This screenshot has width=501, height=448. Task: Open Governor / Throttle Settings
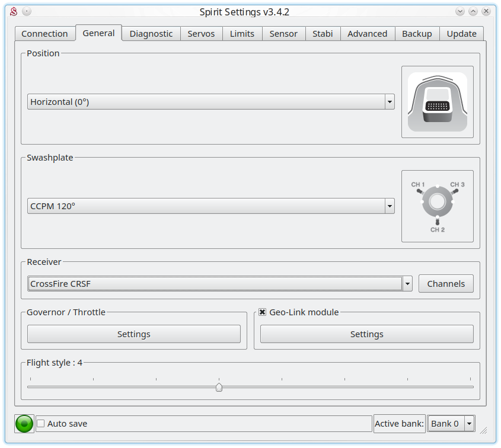coord(133,334)
